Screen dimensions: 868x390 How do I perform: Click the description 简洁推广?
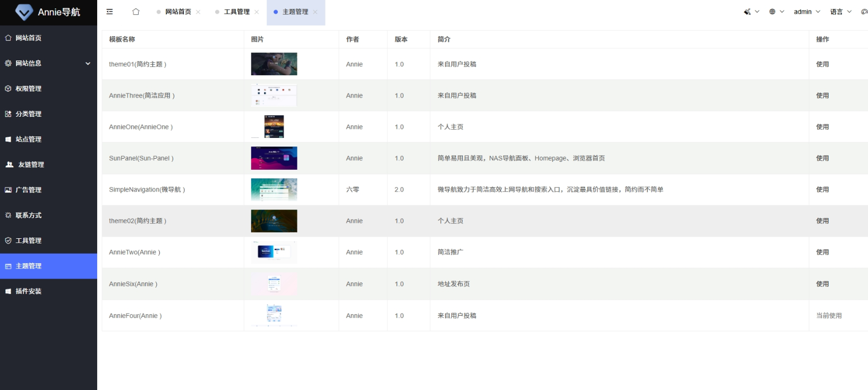coord(450,252)
